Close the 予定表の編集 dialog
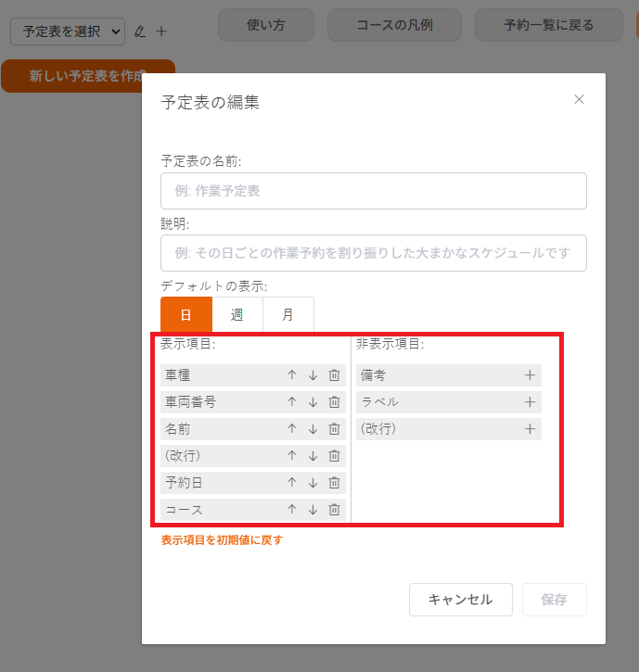This screenshot has width=639, height=672. (579, 99)
